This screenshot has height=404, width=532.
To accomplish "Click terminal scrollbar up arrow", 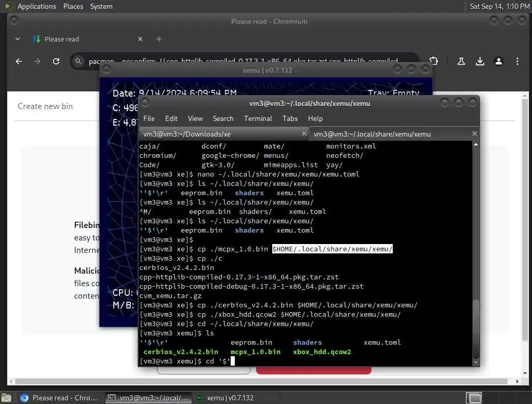I will click(476, 144).
